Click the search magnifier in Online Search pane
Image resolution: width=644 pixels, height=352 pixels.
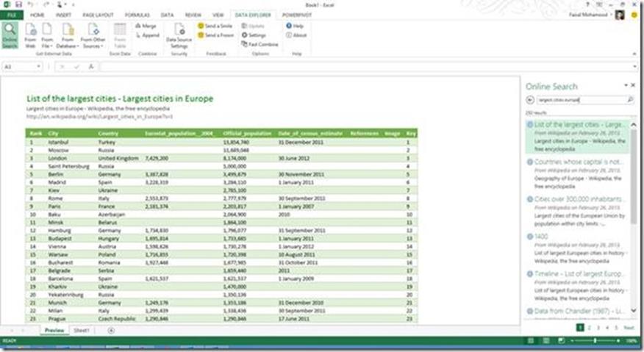coord(630,100)
